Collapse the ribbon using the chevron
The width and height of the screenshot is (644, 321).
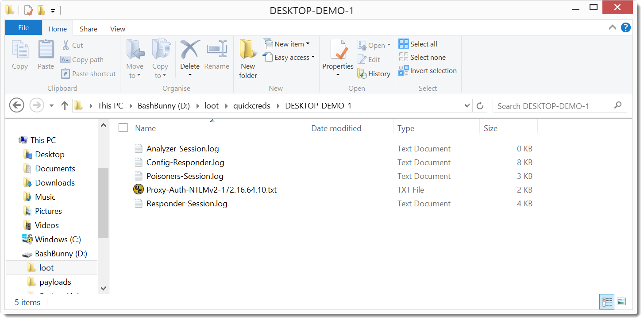613,27
